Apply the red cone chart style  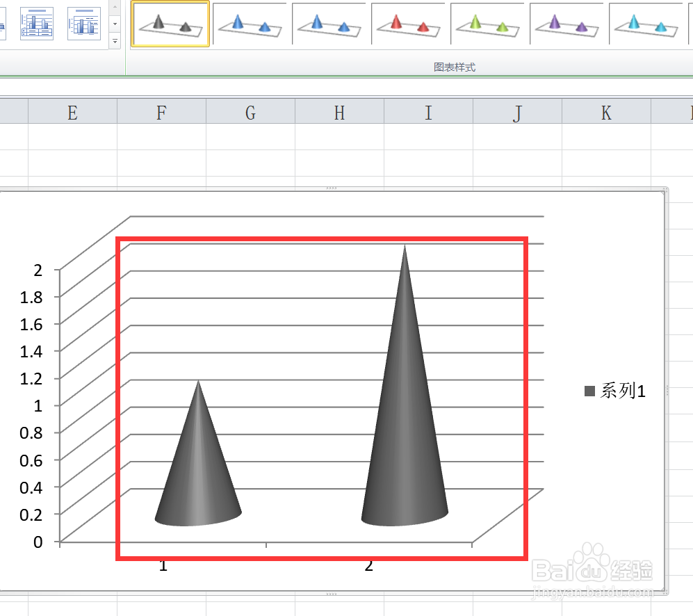tap(407, 24)
